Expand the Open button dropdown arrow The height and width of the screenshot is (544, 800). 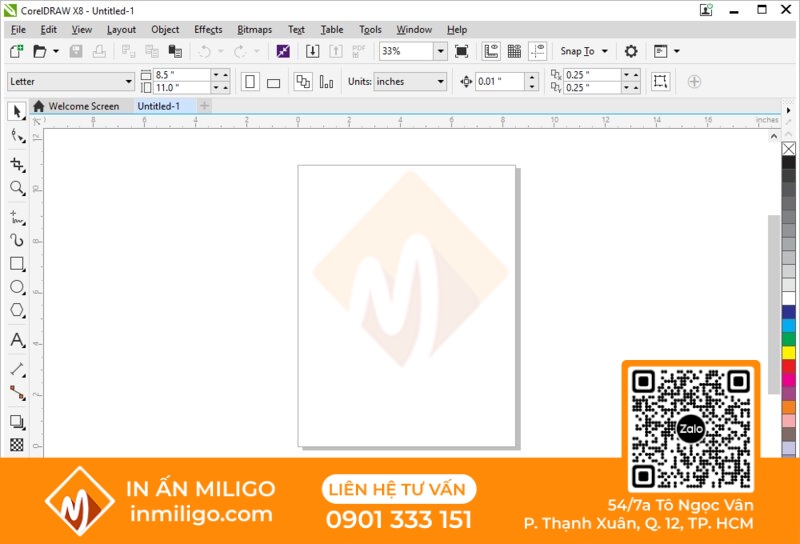(56, 51)
